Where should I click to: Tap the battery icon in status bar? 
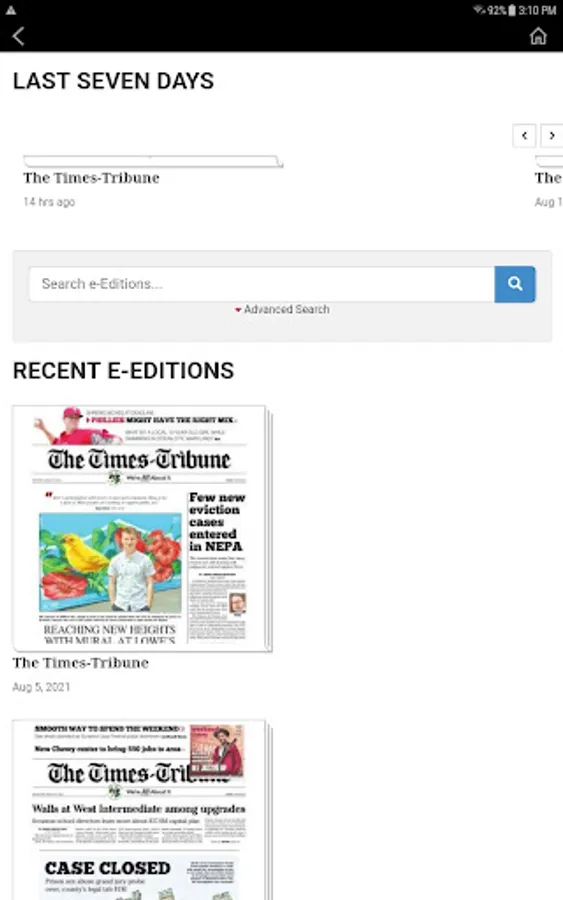511,10
